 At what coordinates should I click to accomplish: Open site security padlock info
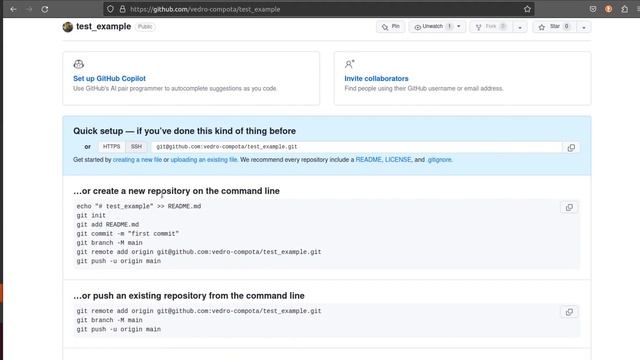pos(122,9)
